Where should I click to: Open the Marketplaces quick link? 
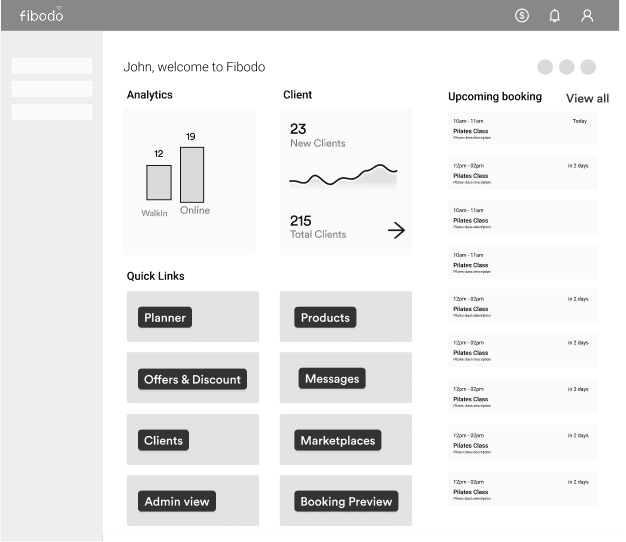337,440
